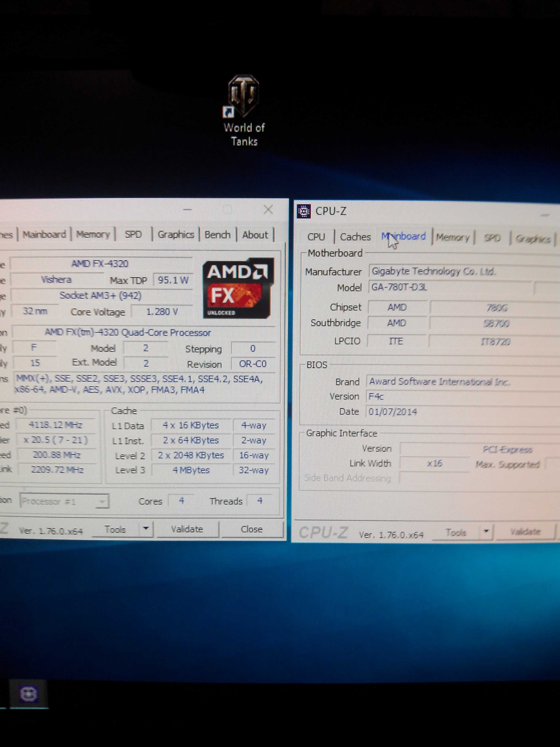
Task: Click the PCI-Express graphic interface version
Action: (x=480, y=449)
